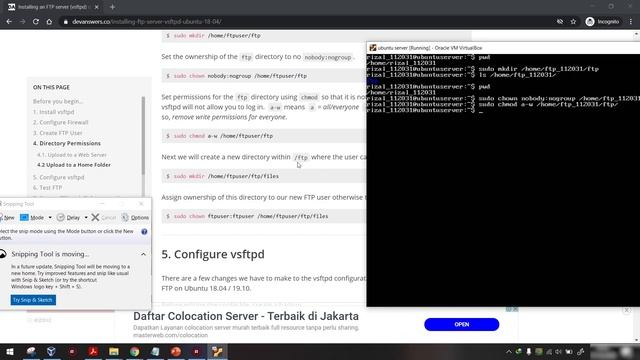Select the Installing an FTP server tab
The width and height of the screenshot is (640, 360).
pos(52,7)
